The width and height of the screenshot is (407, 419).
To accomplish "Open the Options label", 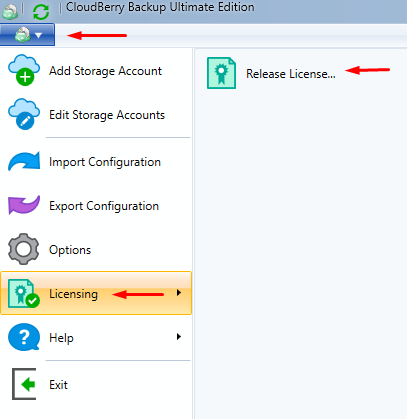I will [70, 250].
